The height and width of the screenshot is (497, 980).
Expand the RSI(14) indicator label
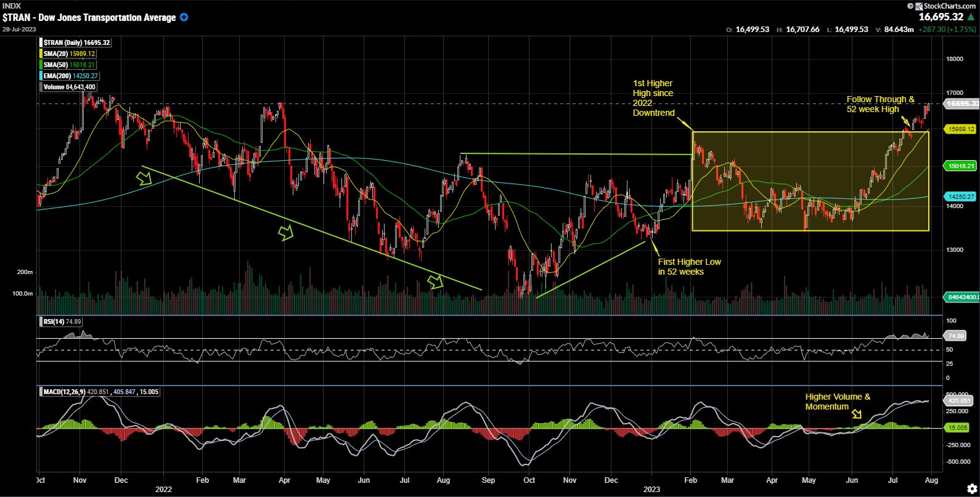tap(61, 321)
